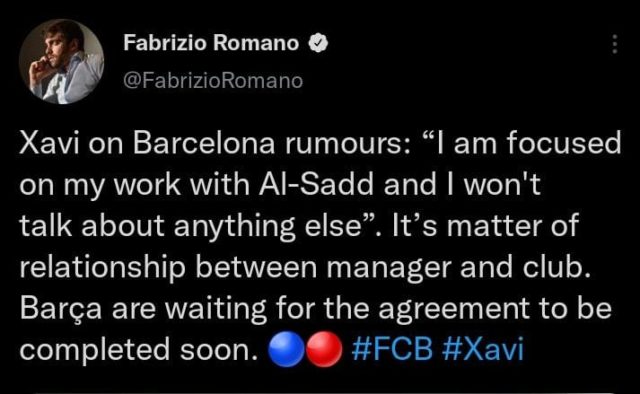Click "Xavi" at the start of the tweet
640x394 pixels.
(50, 144)
